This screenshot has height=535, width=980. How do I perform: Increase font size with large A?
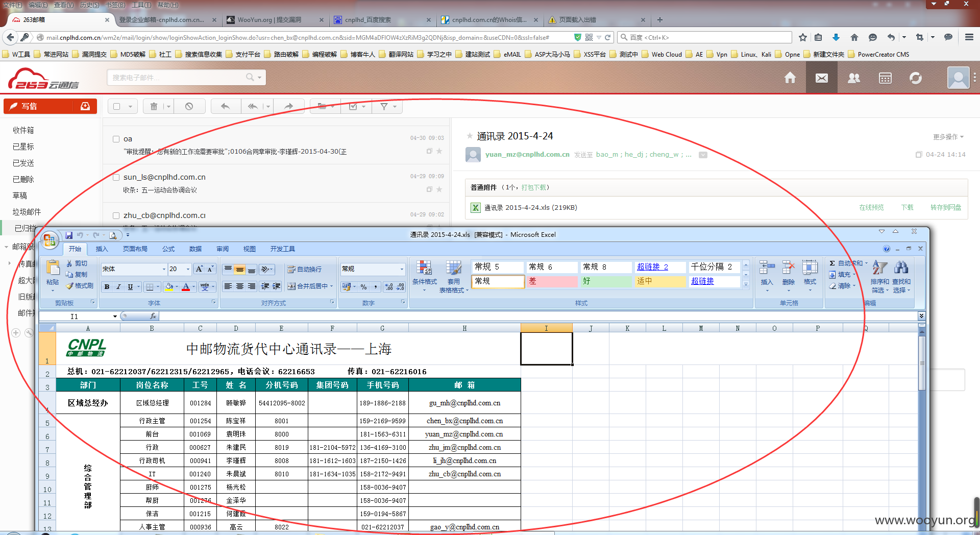point(199,269)
